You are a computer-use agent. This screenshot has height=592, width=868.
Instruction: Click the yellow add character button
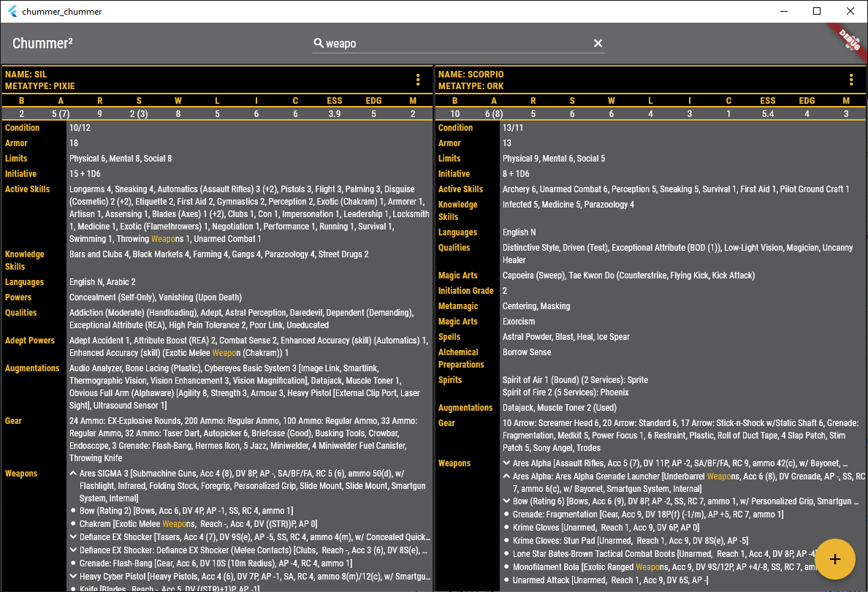(x=835, y=559)
